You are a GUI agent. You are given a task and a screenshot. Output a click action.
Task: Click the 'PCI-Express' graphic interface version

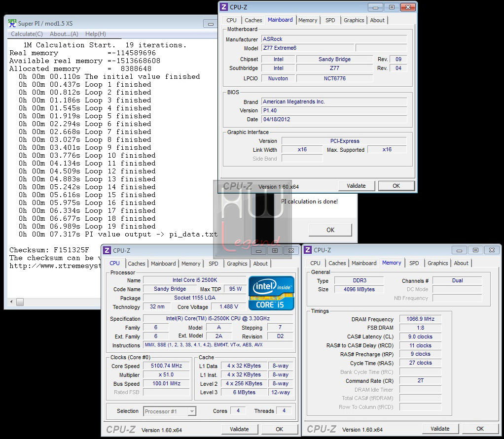coord(344,141)
